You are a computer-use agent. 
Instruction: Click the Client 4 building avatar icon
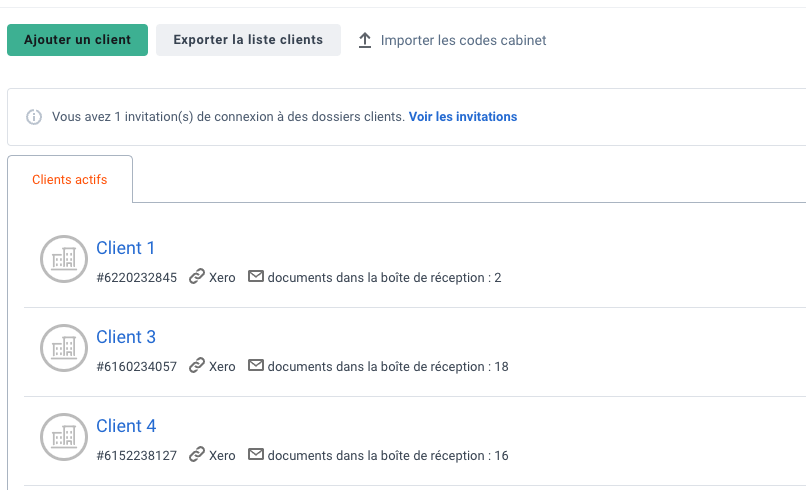click(64, 437)
